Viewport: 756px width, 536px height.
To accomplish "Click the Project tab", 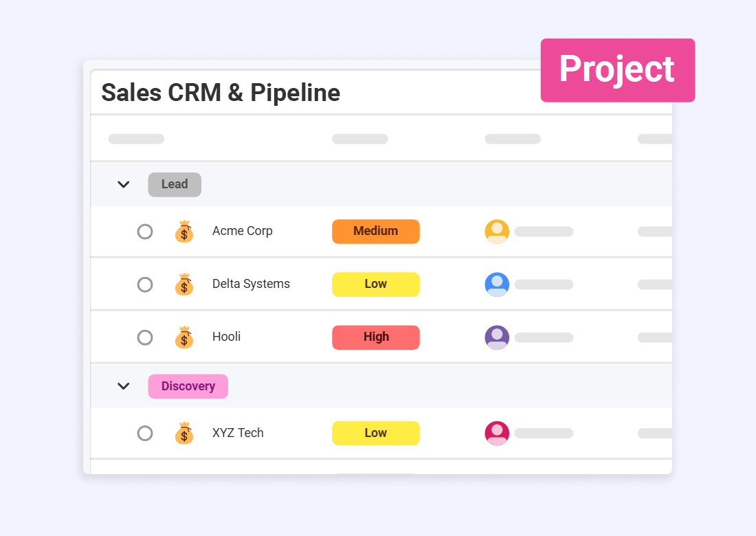I will tap(616, 69).
